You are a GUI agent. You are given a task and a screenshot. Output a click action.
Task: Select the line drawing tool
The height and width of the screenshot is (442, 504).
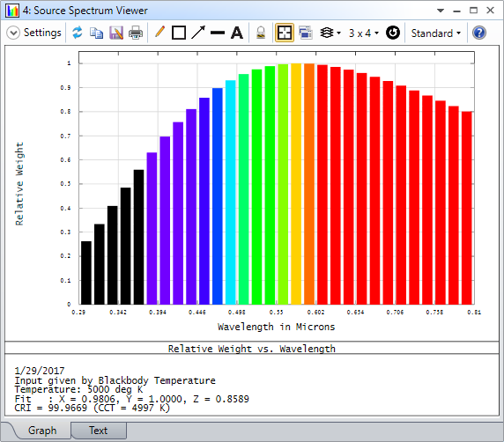[218, 33]
